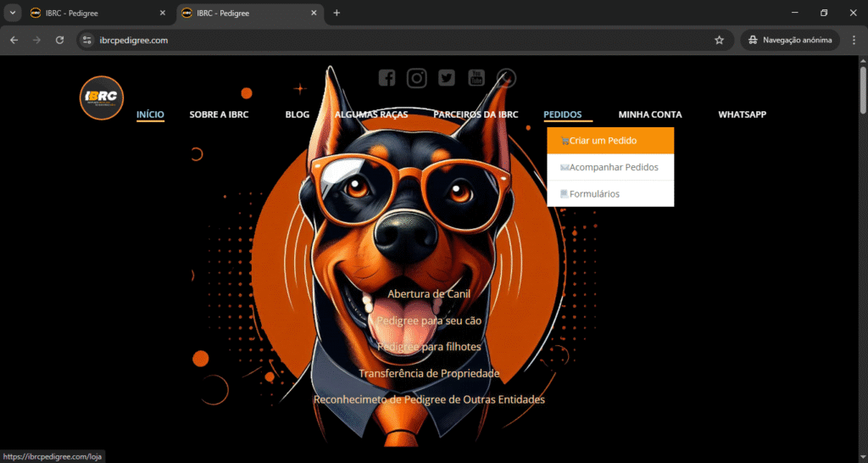Open the Instagram social icon
Screen dimensions: 868x463
[417, 78]
